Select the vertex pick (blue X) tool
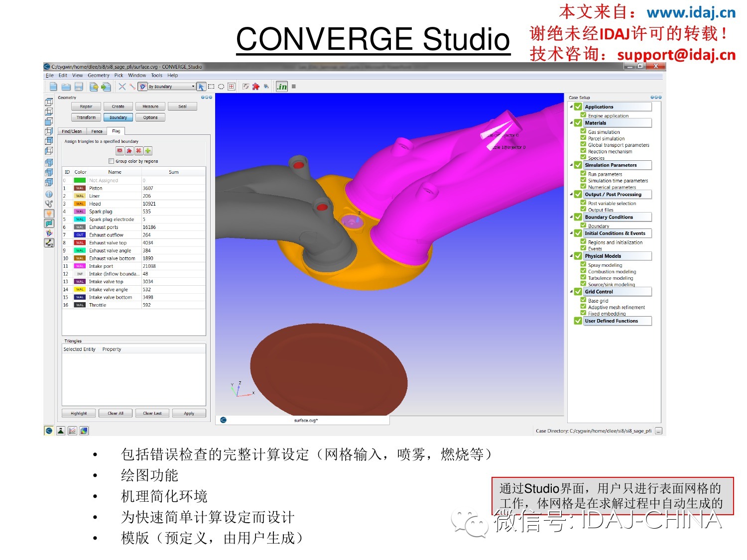 [122, 87]
